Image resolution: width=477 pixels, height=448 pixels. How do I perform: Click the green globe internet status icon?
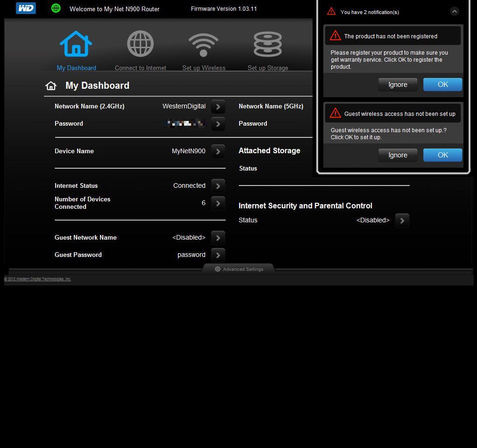56,8
